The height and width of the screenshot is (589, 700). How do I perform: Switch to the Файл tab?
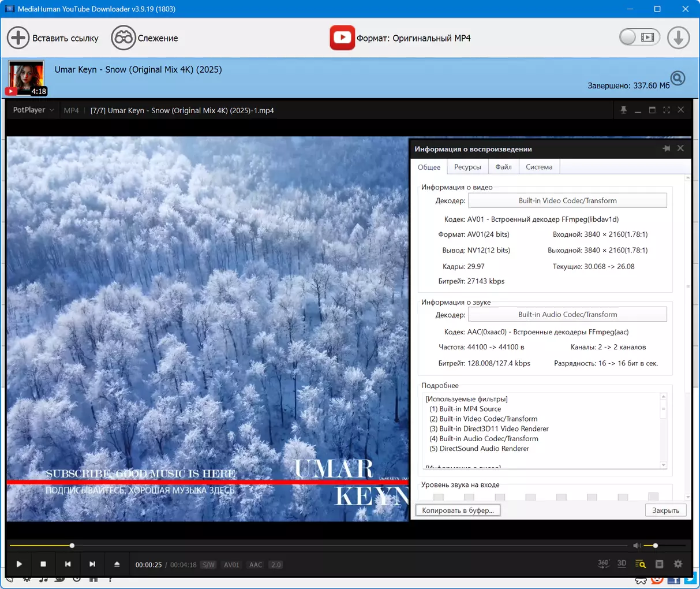[503, 167]
